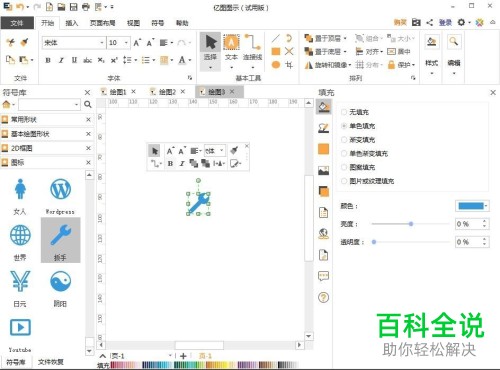Toggle underline in the font group
Image resolution: width=500 pixels, height=370 pixels.
click(74, 60)
